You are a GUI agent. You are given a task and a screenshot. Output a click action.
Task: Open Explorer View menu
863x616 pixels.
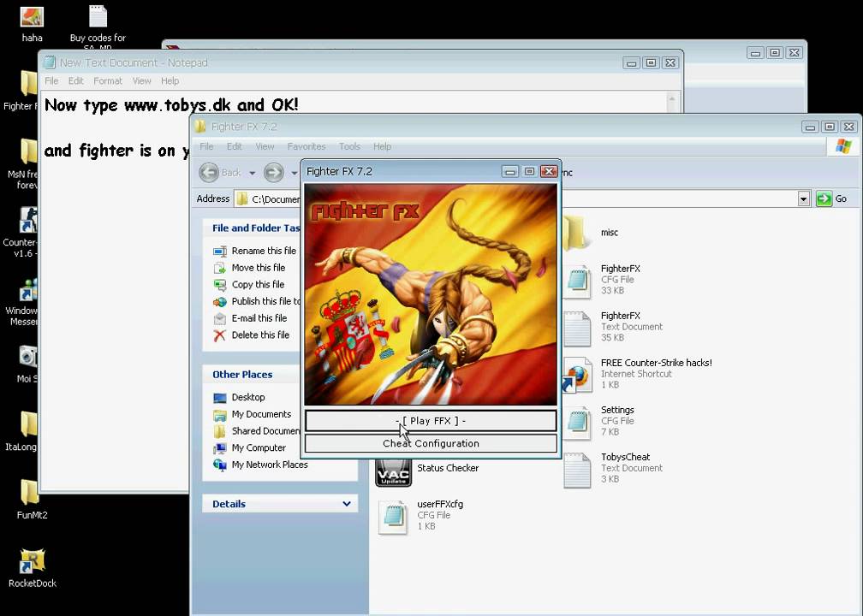click(265, 146)
